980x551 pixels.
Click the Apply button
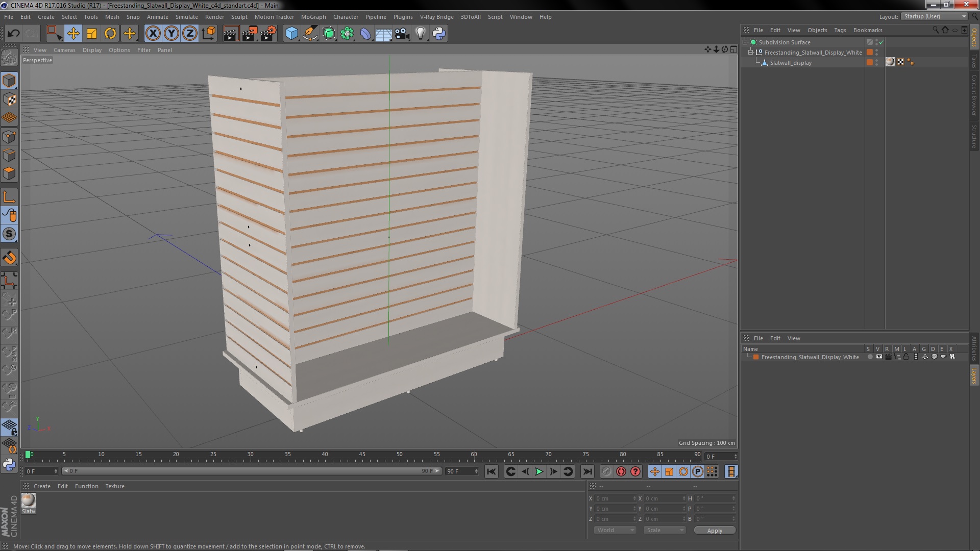click(715, 531)
